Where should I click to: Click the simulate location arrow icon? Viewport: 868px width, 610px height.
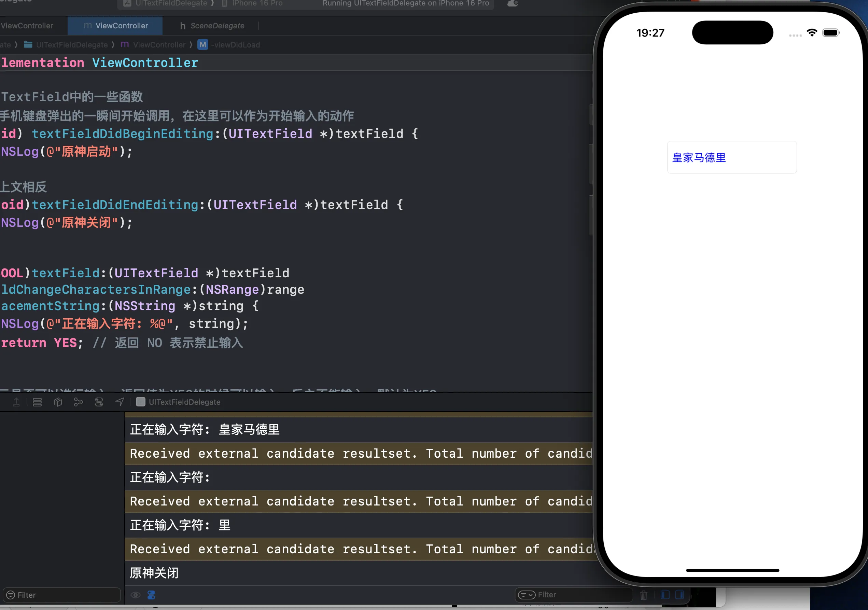(x=120, y=402)
